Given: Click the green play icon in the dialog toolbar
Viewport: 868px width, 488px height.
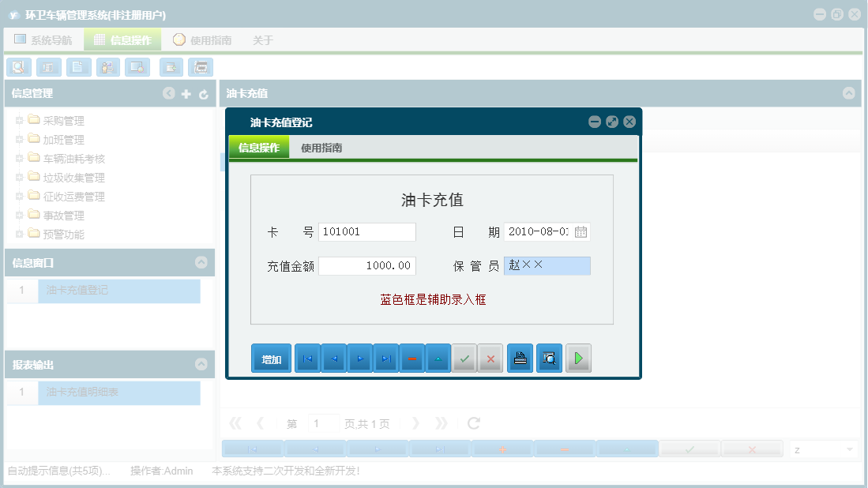Looking at the screenshot, I should point(577,358).
